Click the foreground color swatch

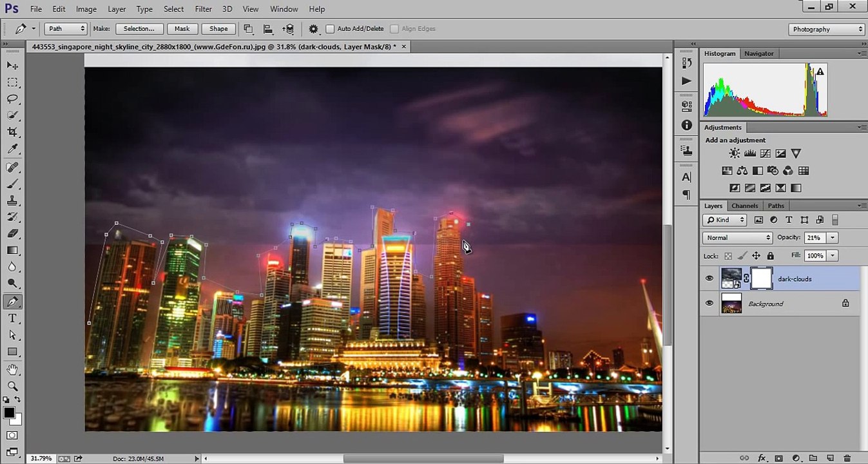9,413
